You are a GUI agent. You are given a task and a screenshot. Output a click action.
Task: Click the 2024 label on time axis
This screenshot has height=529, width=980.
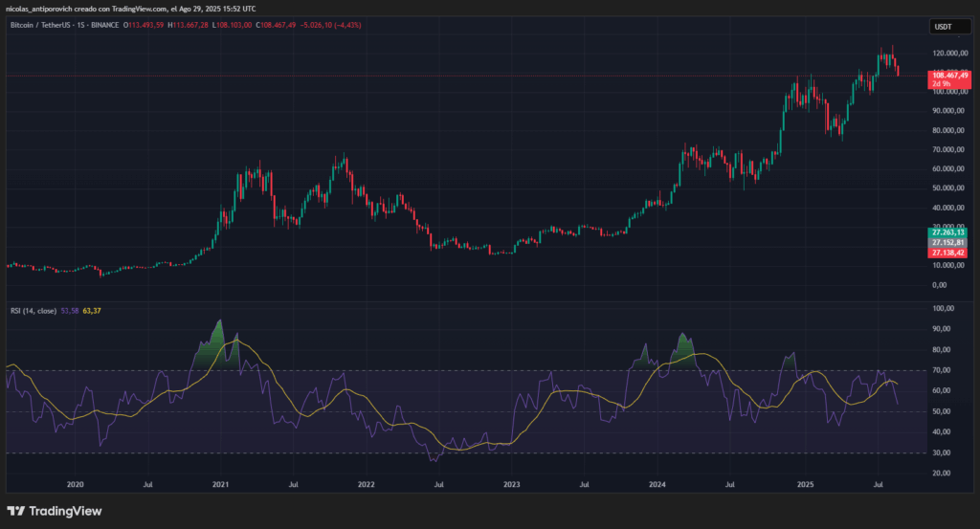point(657,485)
